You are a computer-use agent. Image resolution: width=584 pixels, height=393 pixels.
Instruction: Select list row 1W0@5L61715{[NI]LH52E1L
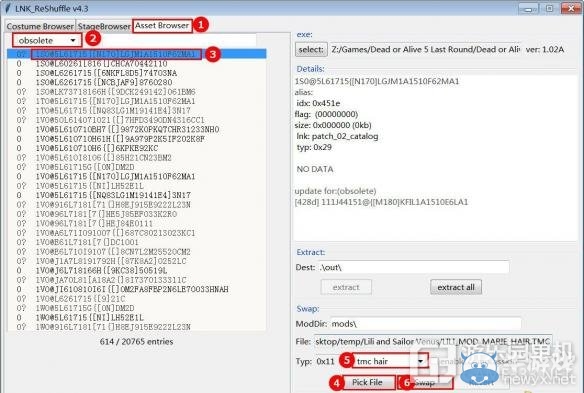click(x=137, y=317)
